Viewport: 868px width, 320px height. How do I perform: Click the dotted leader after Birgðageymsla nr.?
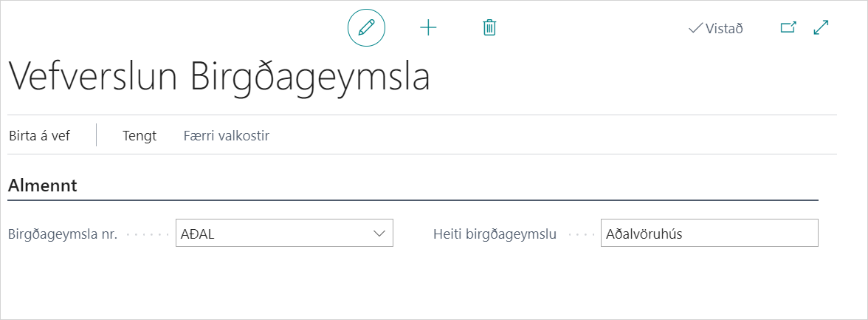click(x=148, y=235)
